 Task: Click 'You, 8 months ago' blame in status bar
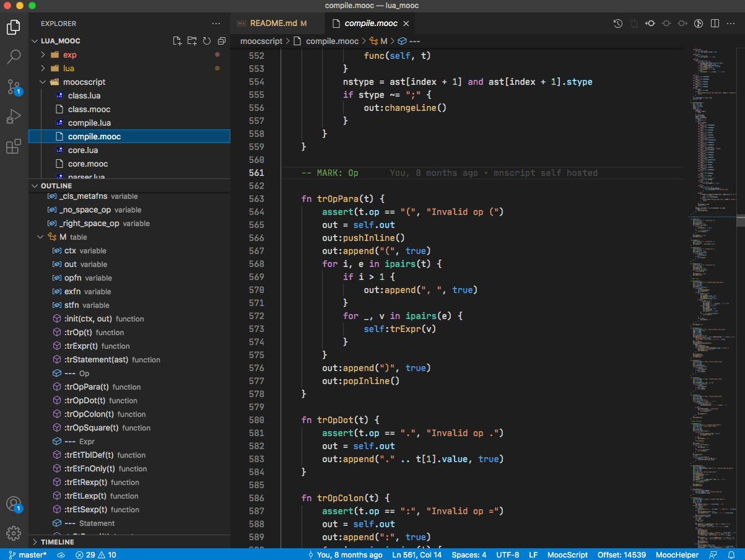pyautogui.click(x=345, y=554)
